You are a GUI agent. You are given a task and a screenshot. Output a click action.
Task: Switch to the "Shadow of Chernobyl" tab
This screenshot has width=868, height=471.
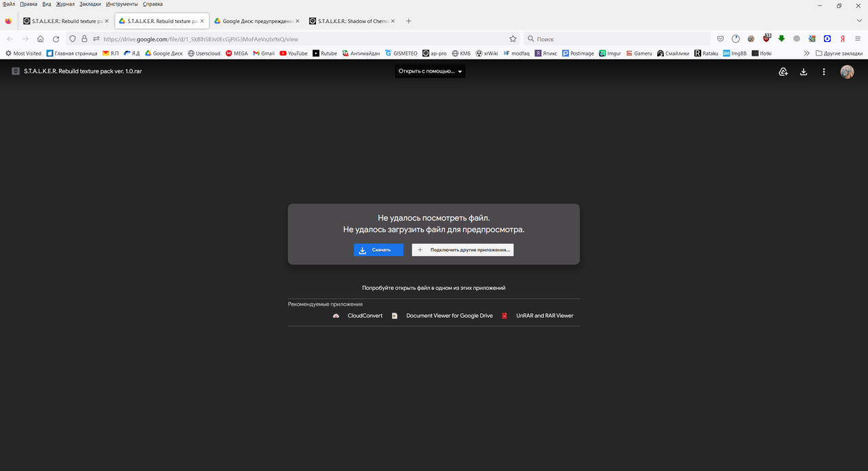coord(351,21)
